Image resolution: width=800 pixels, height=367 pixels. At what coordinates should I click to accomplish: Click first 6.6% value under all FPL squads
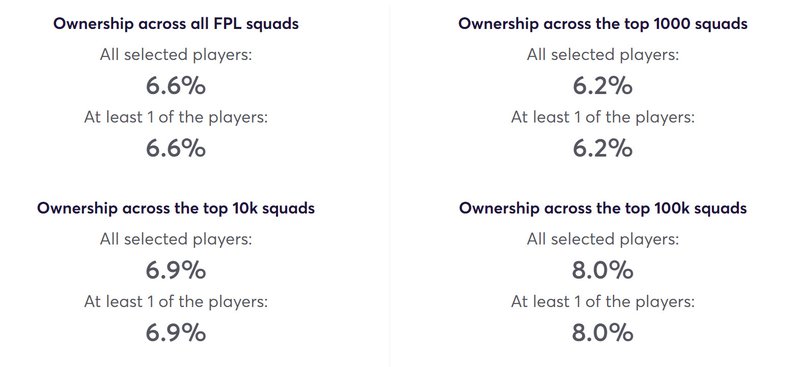click(x=176, y=86)
